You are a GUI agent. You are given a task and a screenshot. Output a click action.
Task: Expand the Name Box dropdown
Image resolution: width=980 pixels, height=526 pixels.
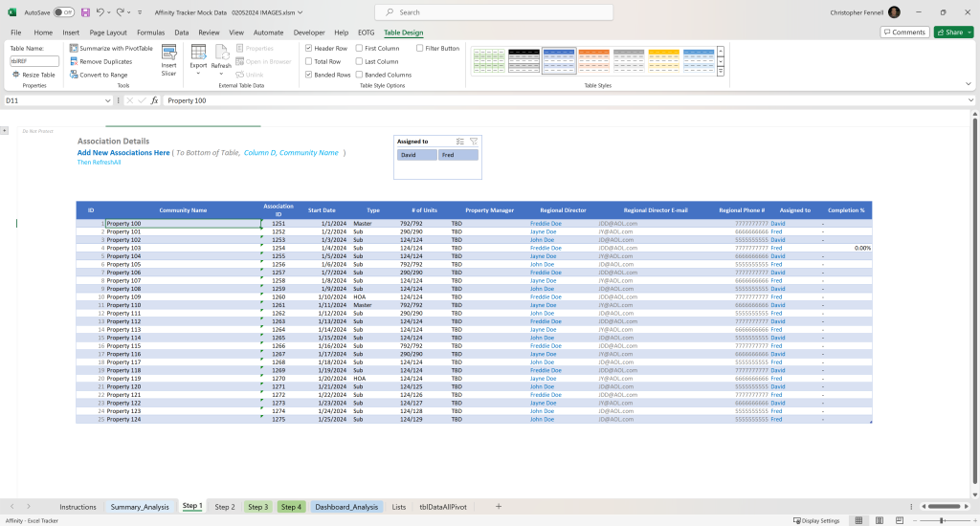point(107,100)
